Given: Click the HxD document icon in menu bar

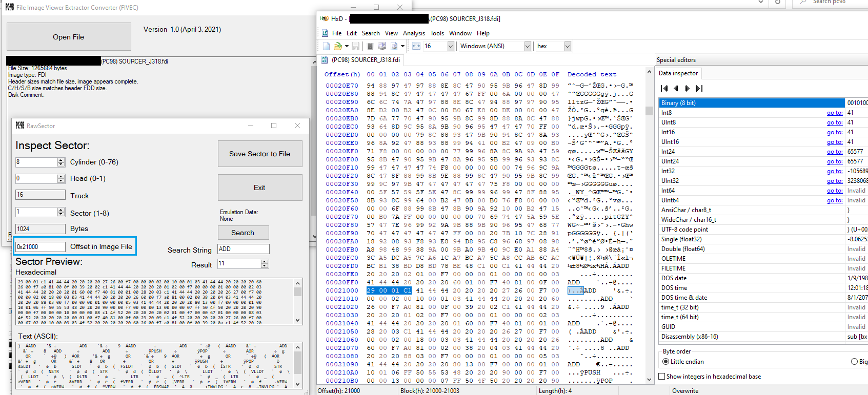Looking at the screenshot, I should tap(325, 33).
